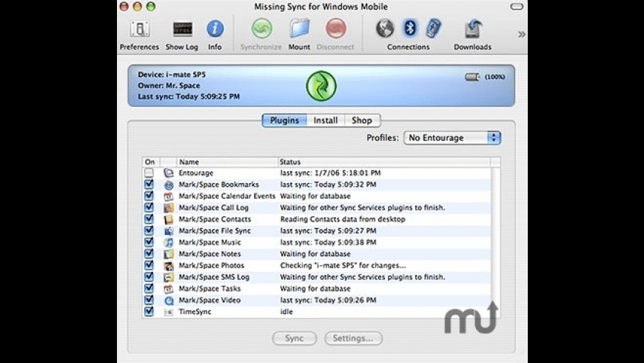Select the Bluetooth connection icon
The image size is (644, 363).
point(409,28)
